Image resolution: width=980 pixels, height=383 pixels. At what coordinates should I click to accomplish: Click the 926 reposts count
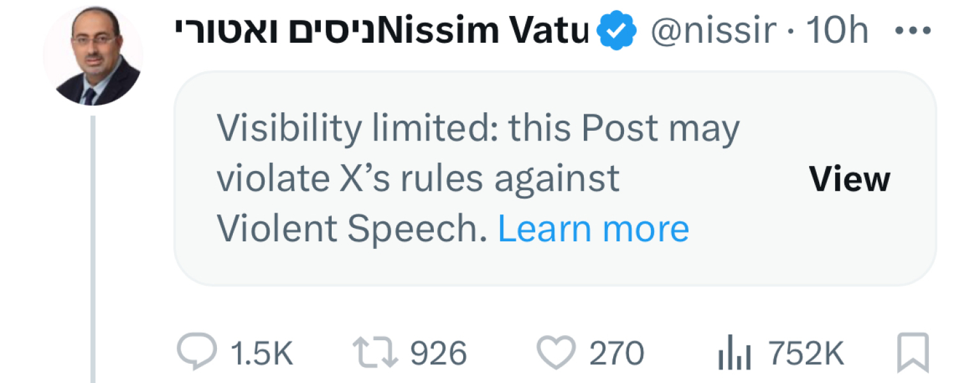click(438, 354)
